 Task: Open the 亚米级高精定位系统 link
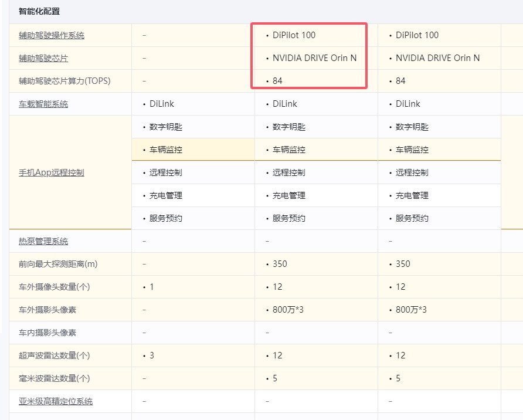pos(56,401)
